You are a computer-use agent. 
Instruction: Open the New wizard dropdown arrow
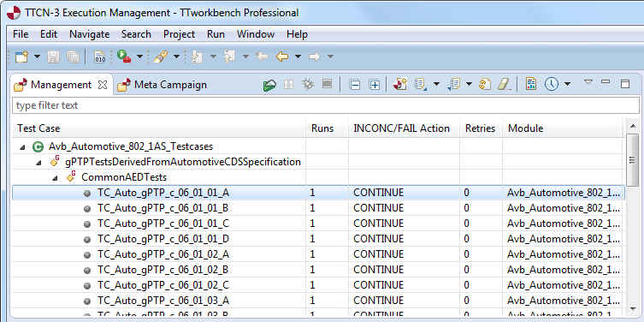point(37,57)
